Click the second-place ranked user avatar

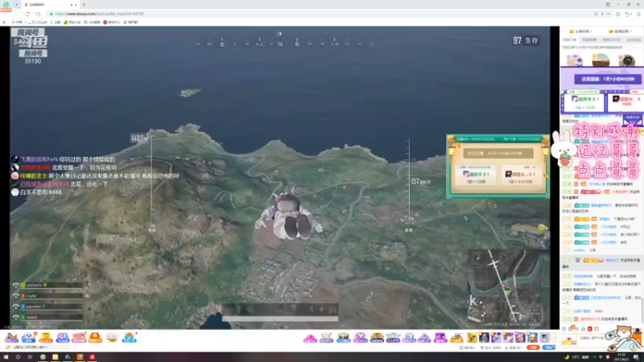(x=575, y=60)
